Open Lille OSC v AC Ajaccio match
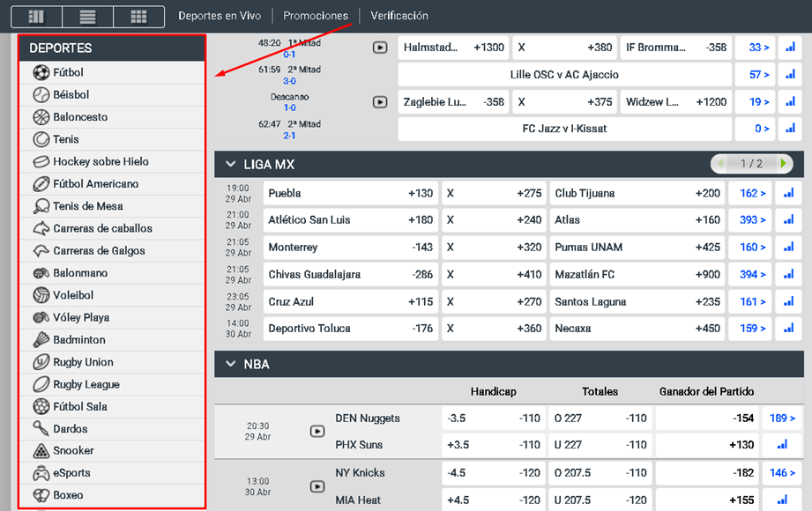The image size is (812, 511). pyautogui.click(x=564, y=75)
